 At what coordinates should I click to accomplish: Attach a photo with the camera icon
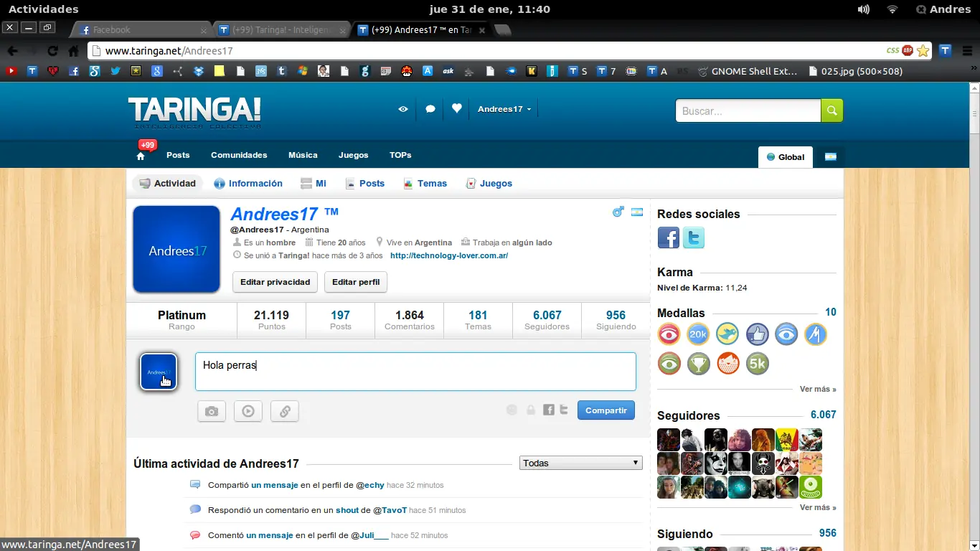pos(212,411)
